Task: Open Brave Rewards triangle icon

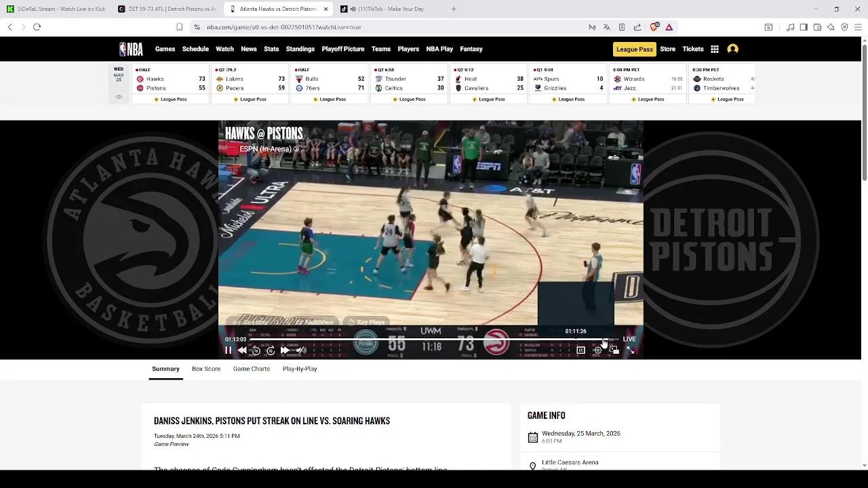Action: click(x=669, y=27)
